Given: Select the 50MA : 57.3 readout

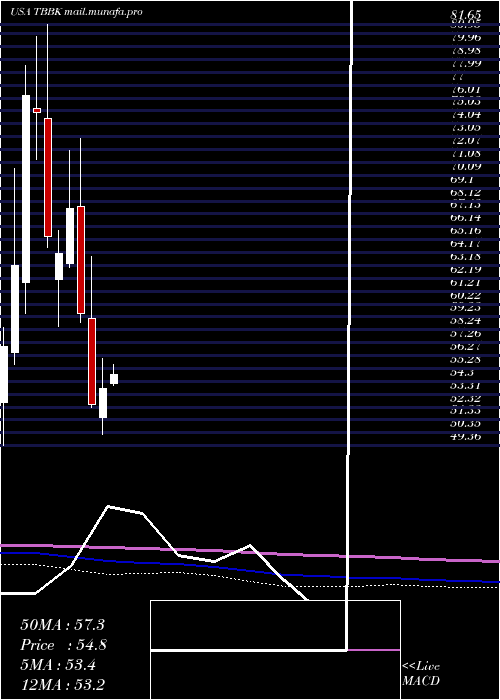Looking at the screenshot, I should (62, 625).
